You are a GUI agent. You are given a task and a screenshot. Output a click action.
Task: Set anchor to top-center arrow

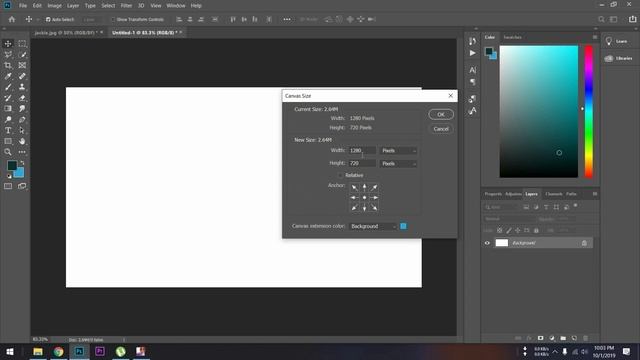point(364,188)
